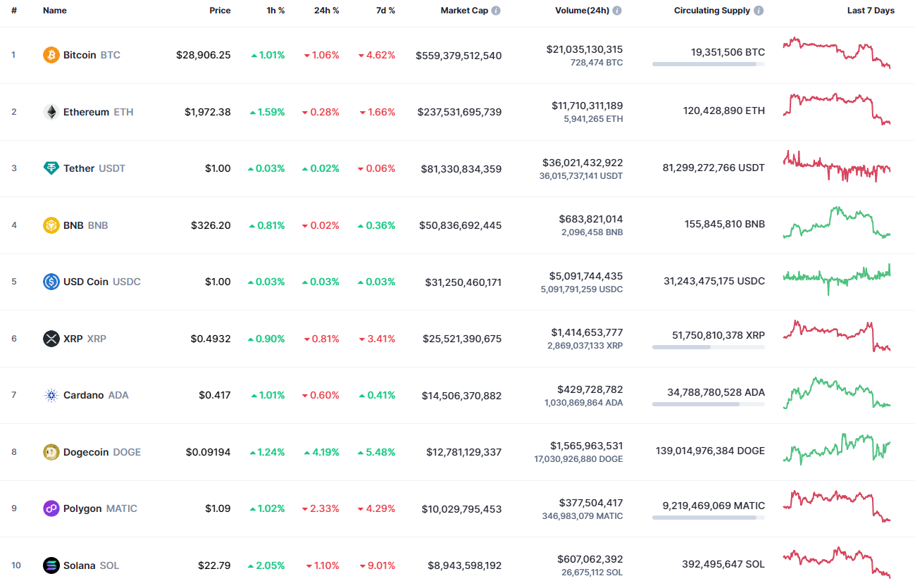915x588 pixels.
Task: Click the Bitcoin BTC coin logo
Action: (50, 54)
